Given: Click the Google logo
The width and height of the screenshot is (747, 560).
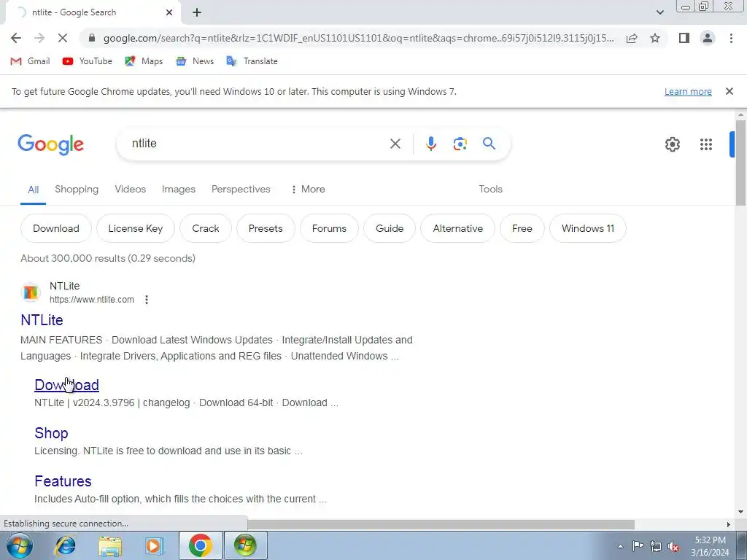Looking at the screenshot, I should (x=50, y=145).
